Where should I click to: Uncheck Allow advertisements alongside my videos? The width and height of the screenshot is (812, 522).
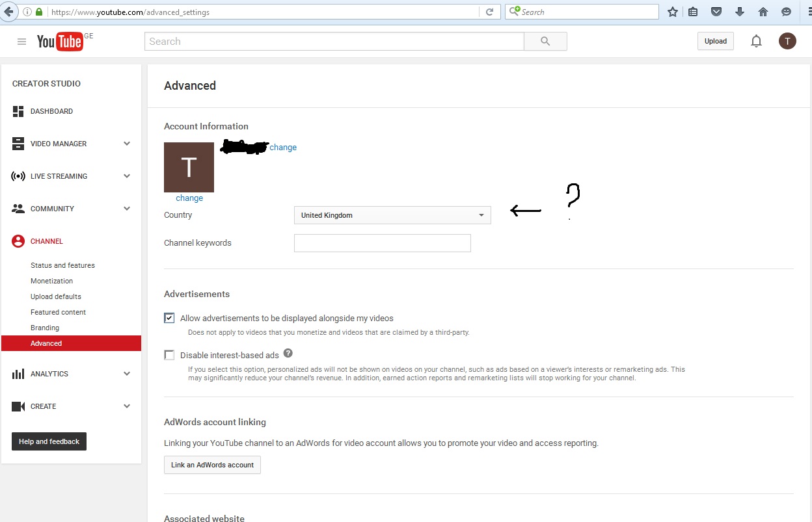click(x=169, y=318)
